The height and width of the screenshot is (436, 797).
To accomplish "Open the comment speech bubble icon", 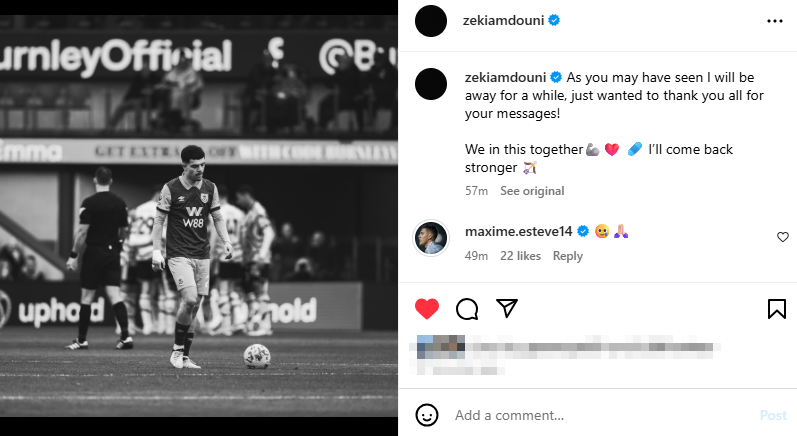I will click(x=467, y=308).
